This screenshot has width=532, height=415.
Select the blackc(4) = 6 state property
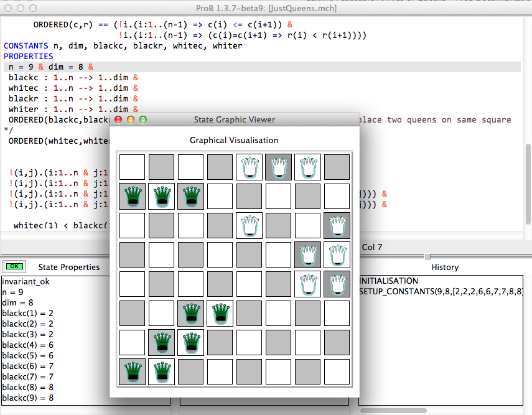[x=27, y=344]
